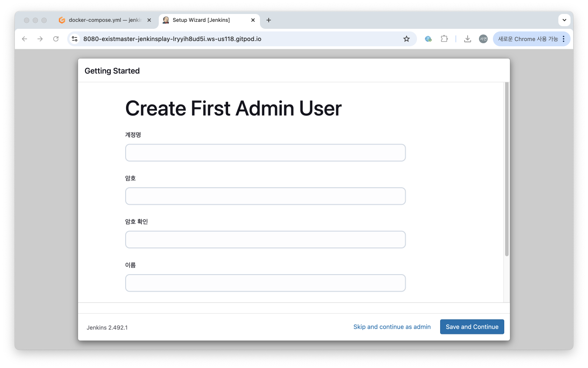The image size is (588, 368).
Task: Reload the Jenkins page
Action: pyautogui.click(x=56, y=39)
